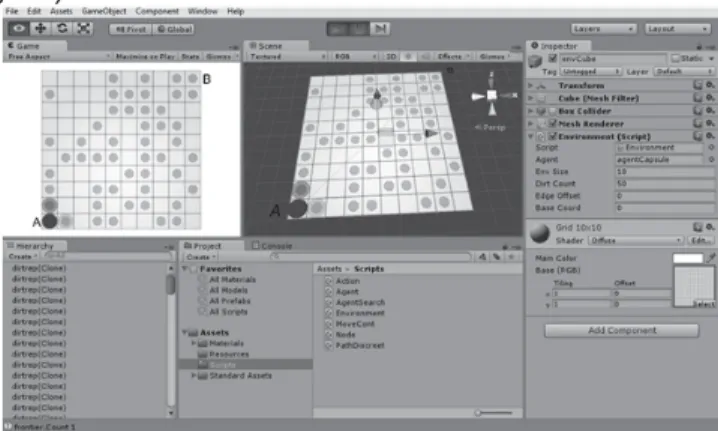Toggle the Environment (Script) enabled checkbox
The width and height of the screenshot is (718, 431).
point(553,136)
